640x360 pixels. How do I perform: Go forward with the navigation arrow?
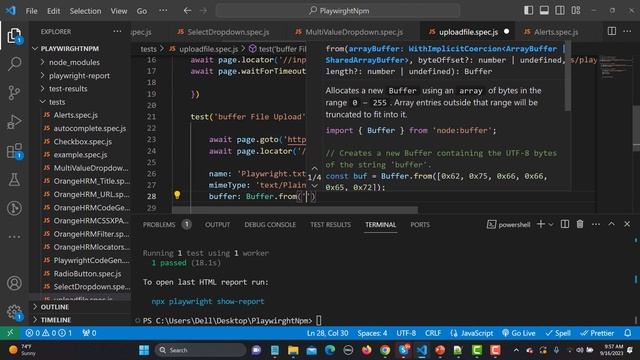tap(203, 11)
